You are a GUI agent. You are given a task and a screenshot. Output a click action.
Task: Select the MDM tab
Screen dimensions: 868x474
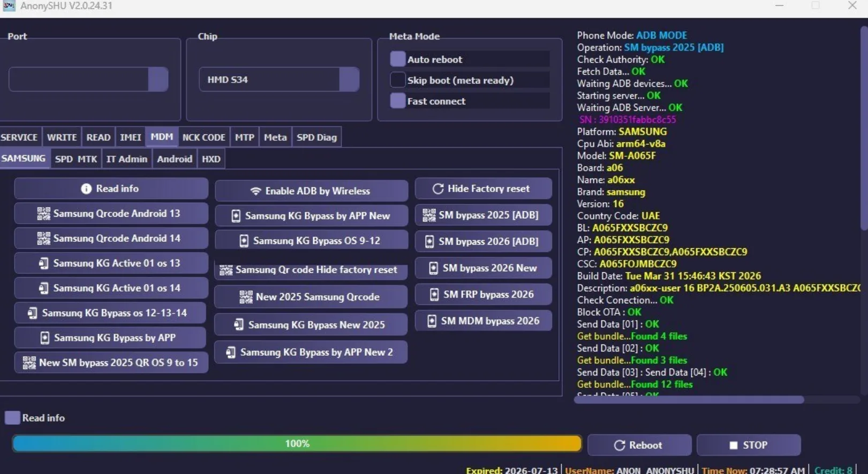[x=162, y=137]
